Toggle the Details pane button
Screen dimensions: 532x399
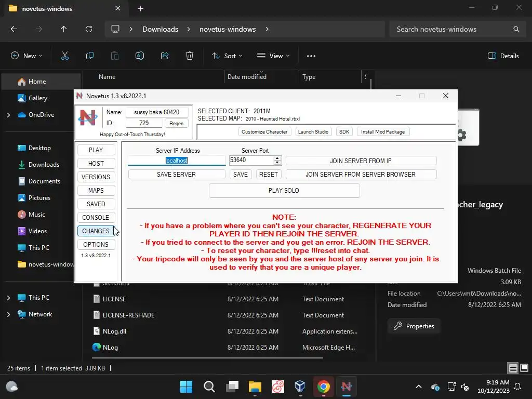pyautogui.click(x=503, y=56)
